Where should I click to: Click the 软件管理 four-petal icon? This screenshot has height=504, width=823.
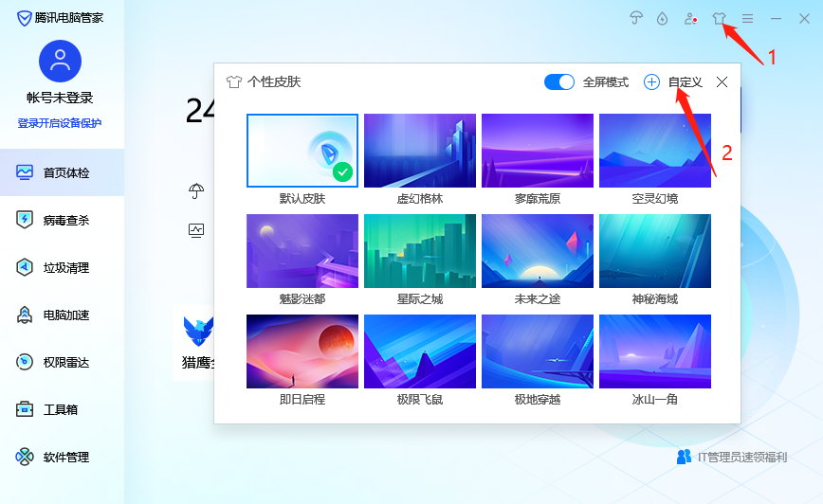25,457
